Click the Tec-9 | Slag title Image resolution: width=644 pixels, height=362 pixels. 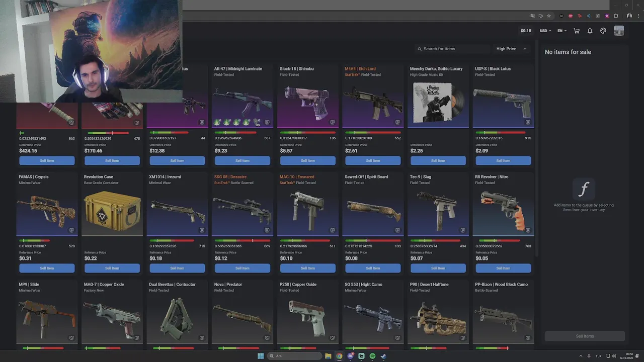(421, 177)
